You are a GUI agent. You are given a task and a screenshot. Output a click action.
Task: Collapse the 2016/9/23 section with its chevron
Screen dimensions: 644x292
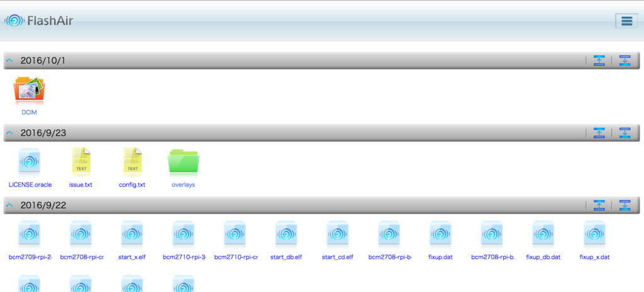[10, 133]
